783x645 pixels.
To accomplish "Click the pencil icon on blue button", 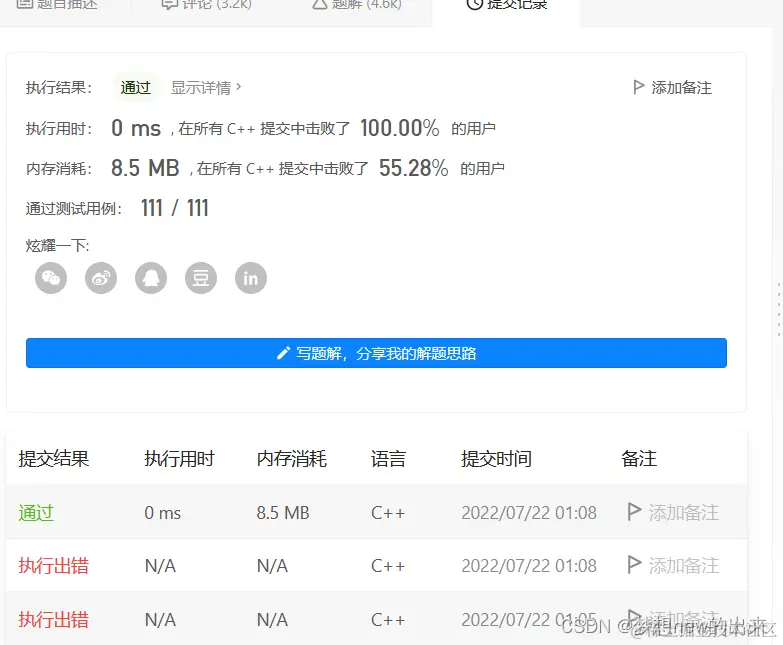I will [283, 353].
